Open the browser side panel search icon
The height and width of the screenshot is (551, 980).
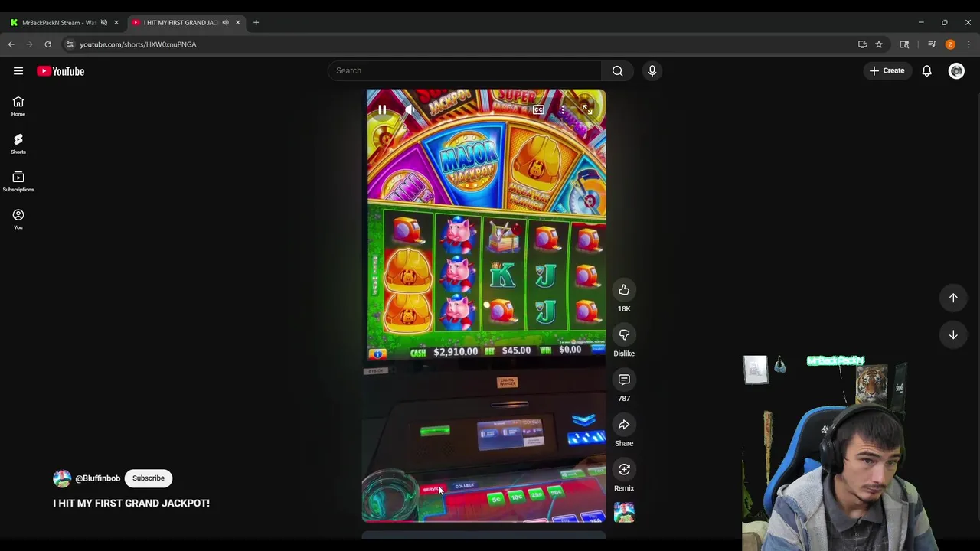904,44
